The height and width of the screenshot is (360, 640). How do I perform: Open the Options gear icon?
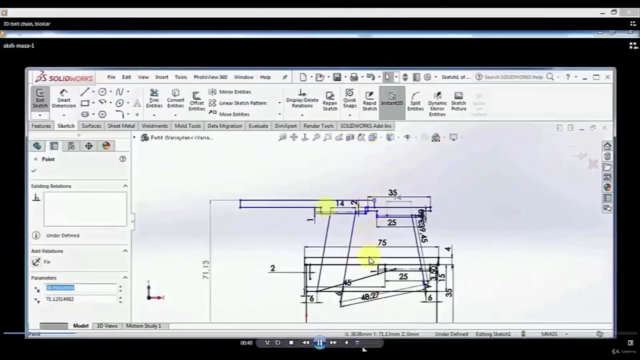(427, 77)
